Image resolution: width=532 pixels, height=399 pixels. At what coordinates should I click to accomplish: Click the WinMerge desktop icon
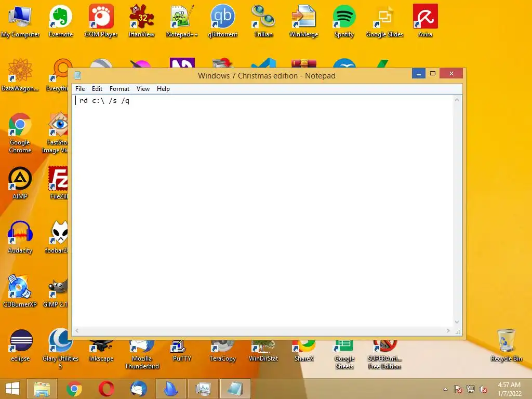[x=303, y=21]
